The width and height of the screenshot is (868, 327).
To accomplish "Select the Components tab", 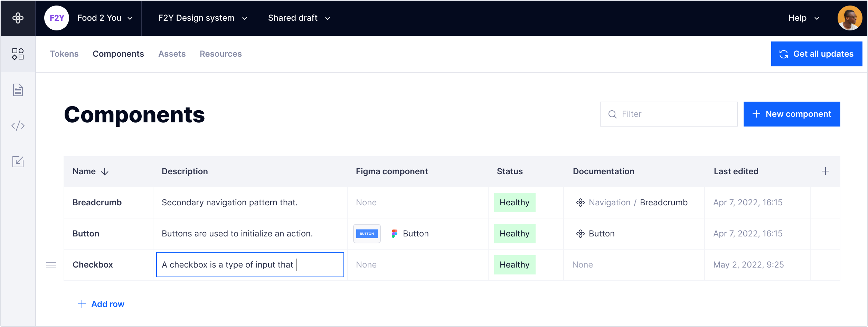I will pos(118,54).
